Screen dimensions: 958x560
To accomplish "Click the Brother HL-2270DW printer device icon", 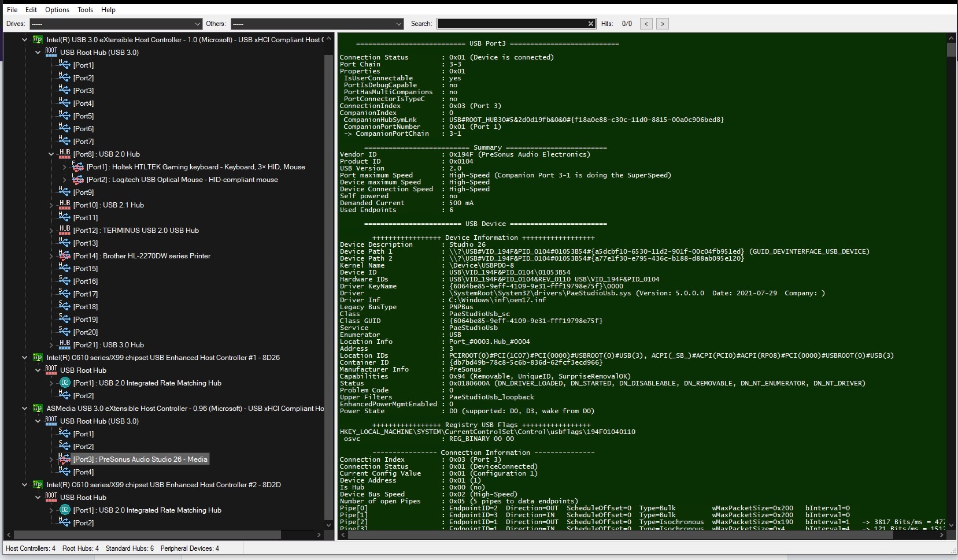I will click(64, 255).
